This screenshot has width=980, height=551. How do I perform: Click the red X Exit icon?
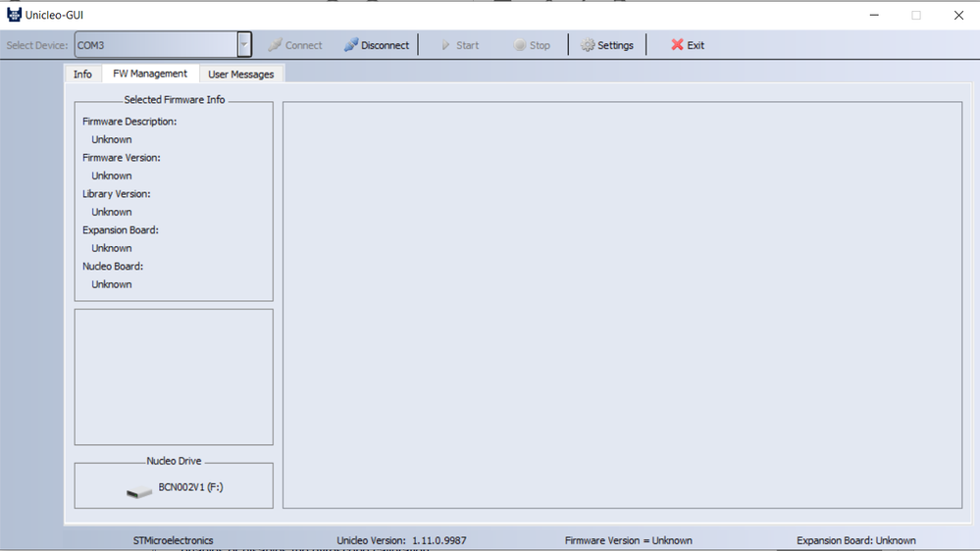point(677,45)
